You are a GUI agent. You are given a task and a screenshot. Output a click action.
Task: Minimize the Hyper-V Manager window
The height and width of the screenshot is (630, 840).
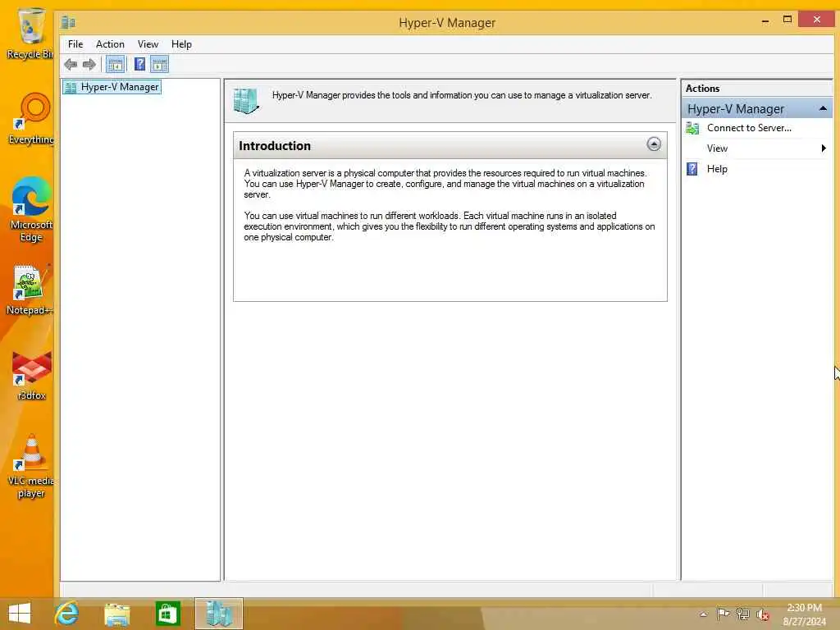pos(765,21)
